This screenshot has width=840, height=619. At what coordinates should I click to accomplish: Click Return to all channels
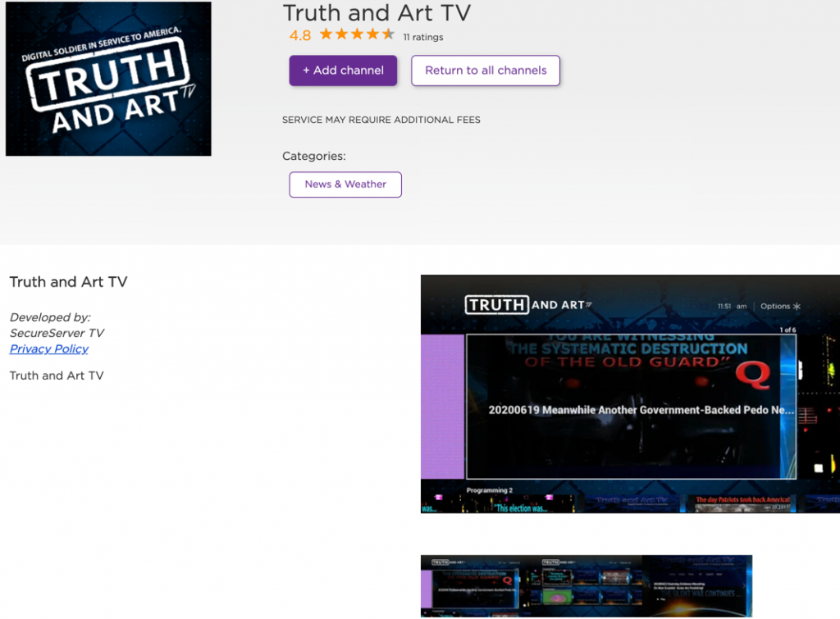click(486, 71)
